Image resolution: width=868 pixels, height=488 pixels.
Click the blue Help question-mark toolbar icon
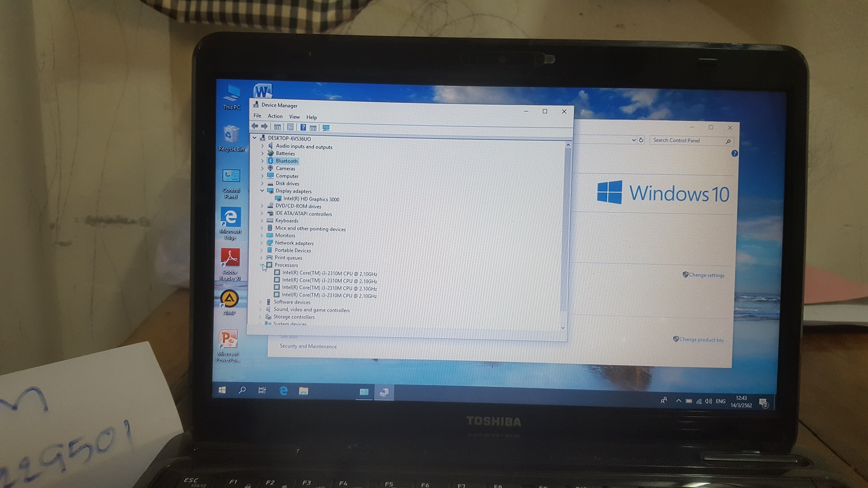pos(303,127)
